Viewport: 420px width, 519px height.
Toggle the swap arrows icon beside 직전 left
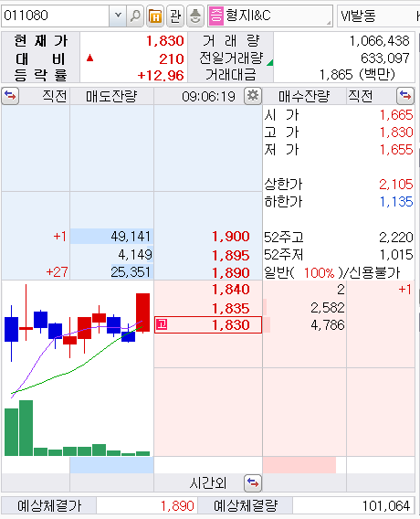pos(10,96)
